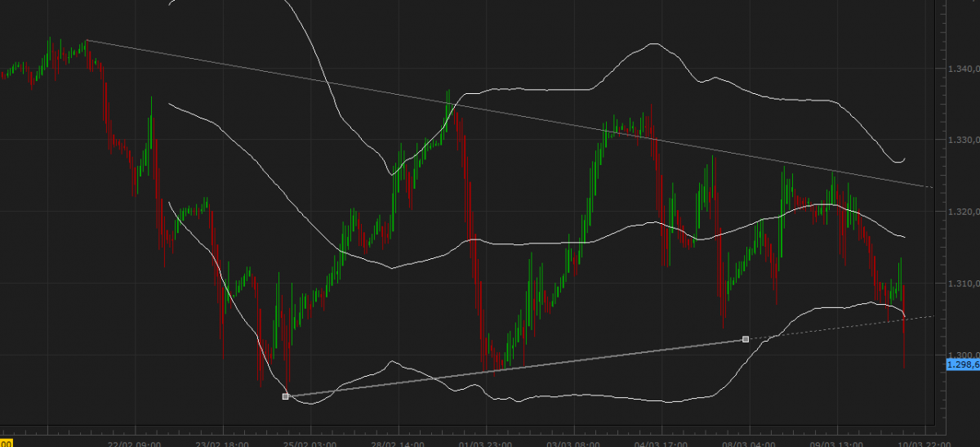Image resolution: width=980 pixels, height=447 pixels.
Task: Select the trendline's right square handle
Action: coord(746,338)
